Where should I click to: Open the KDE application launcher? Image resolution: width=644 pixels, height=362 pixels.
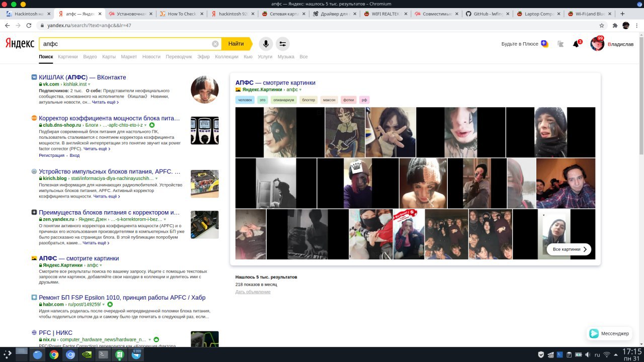[8, 354]
